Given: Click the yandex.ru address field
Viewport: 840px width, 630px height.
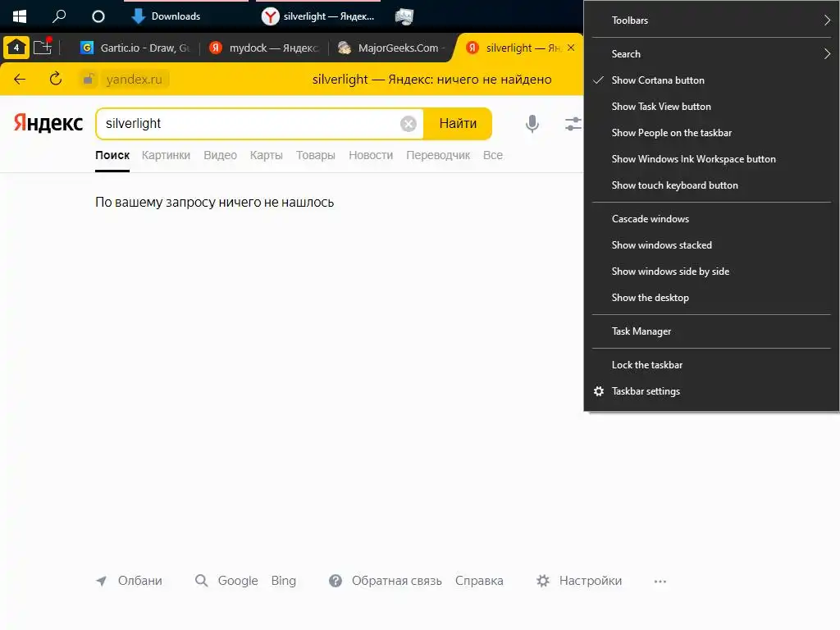Looking at the screenshot, I should coord(134,80).
